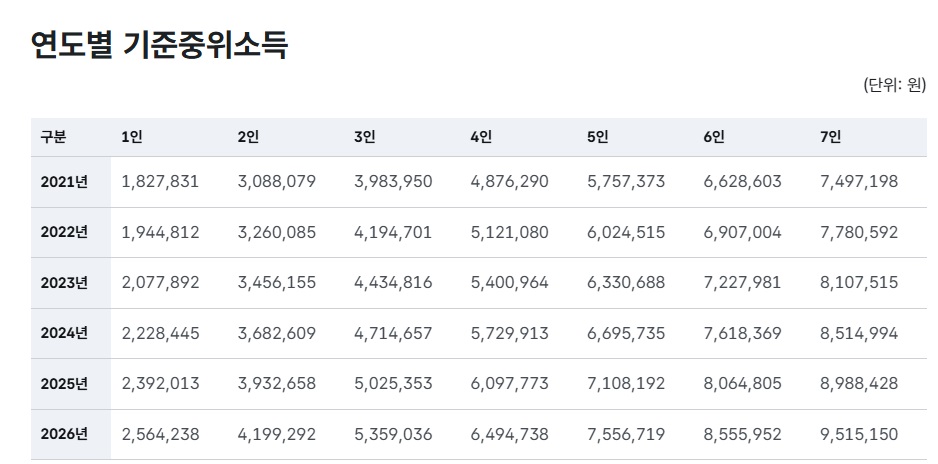This screenshot has height=464, width=938.
Task: Click the 2023년 row header
Action: (64, 283)
